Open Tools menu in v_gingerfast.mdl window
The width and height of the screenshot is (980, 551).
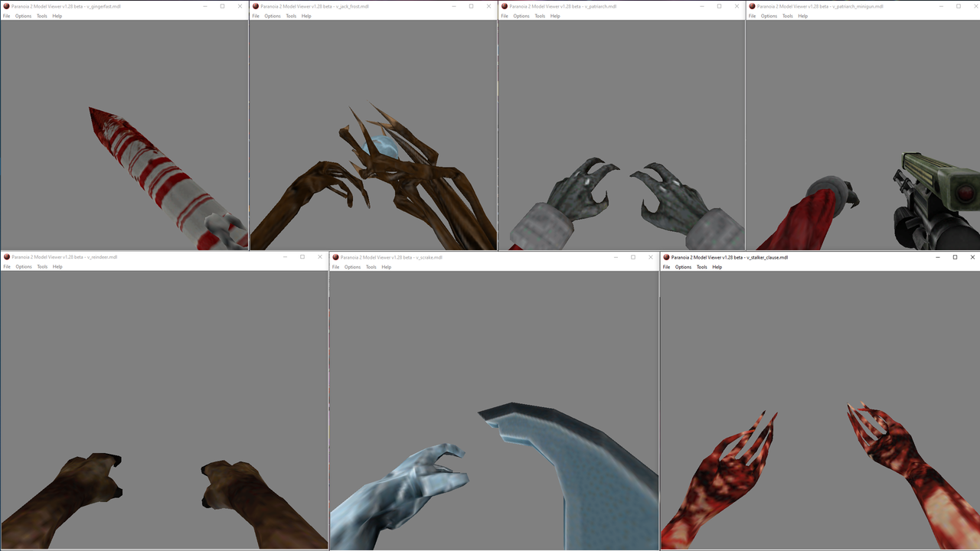tap(42, 16)
